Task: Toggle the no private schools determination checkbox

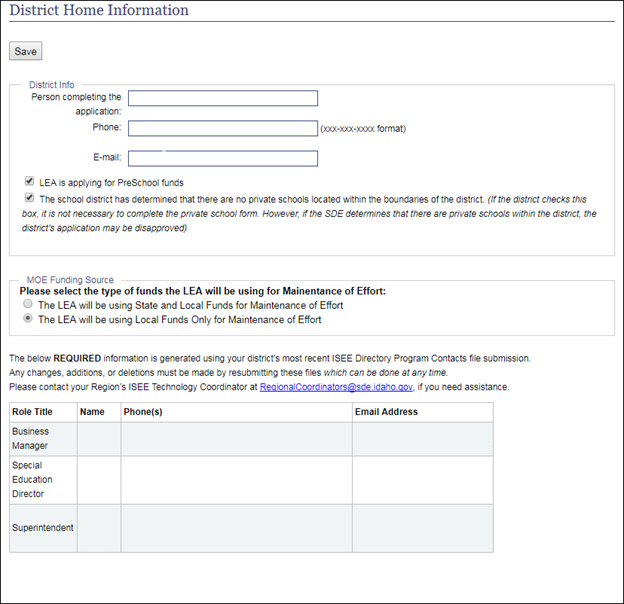Action: tap(29, 198)
